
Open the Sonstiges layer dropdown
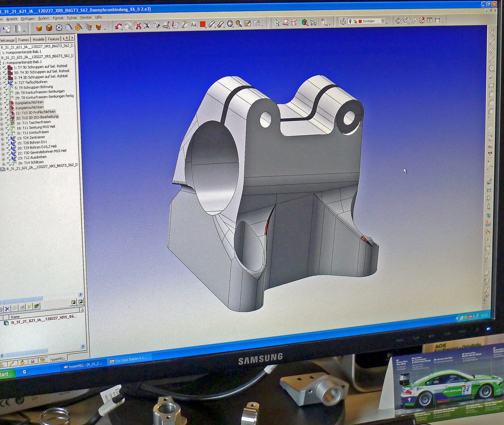click(x=383, y=21)
